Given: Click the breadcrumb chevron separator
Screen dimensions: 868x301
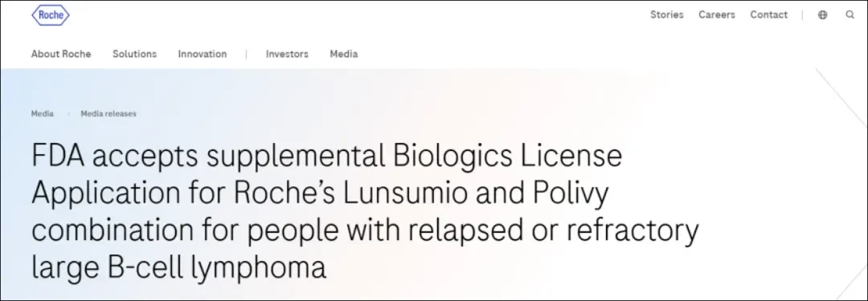Looking at the screenshot, I should pos(68,114).
